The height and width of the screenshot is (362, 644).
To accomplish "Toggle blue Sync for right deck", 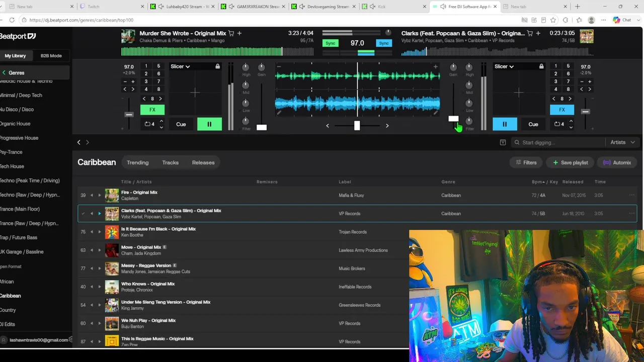I will point(384,43).
